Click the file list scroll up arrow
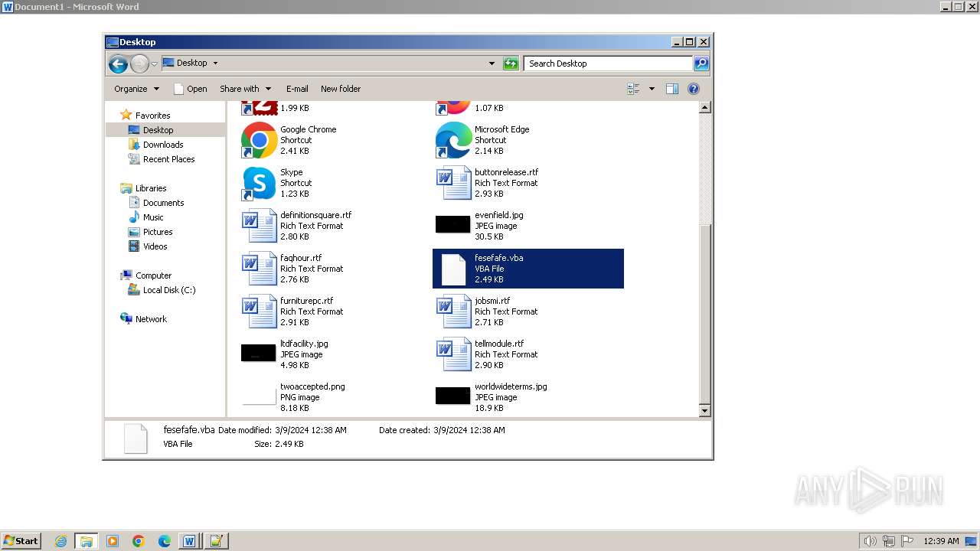This screenshot has height=551, width=980. coord(705,108)
